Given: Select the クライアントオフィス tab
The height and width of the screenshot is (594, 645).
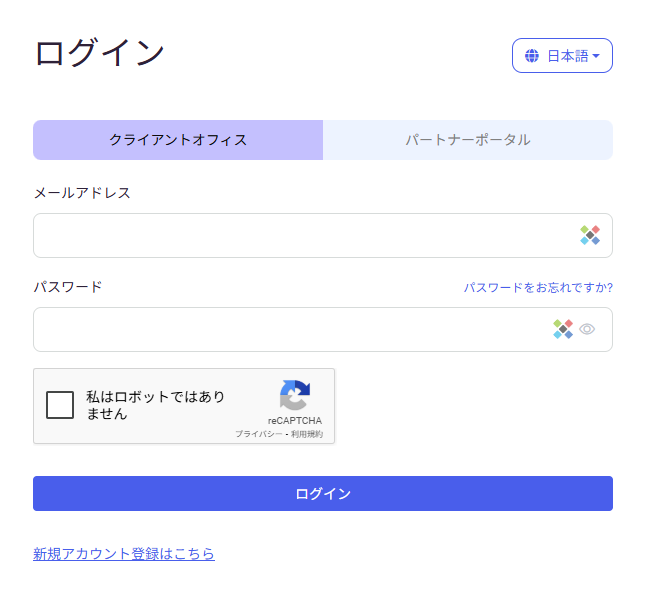Looking at the screenshot, I should coord(178,140).
